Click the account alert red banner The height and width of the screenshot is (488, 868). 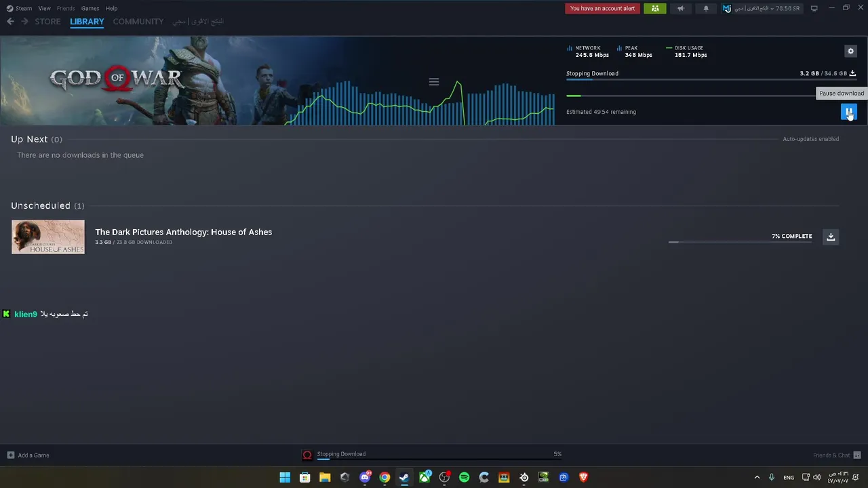[x=602, y=8]
